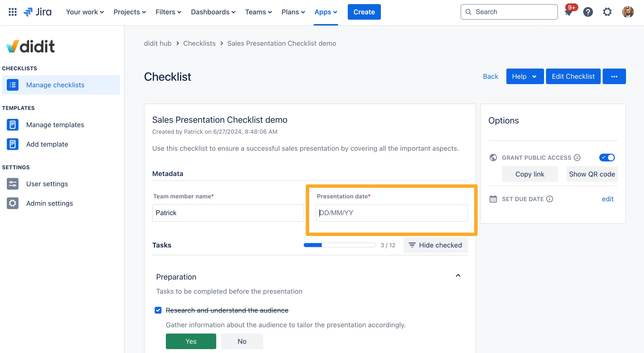The height and width of the screenshot is (353, 644).
Task: Click the info icon beside Grant Public Access
Action: [x=577, y=158]
